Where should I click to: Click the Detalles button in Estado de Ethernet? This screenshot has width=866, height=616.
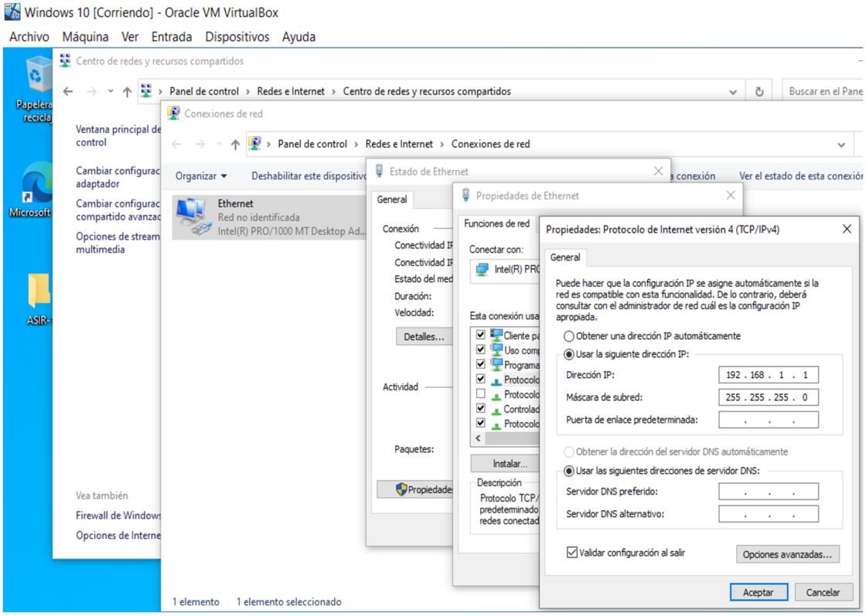point(424,337)
